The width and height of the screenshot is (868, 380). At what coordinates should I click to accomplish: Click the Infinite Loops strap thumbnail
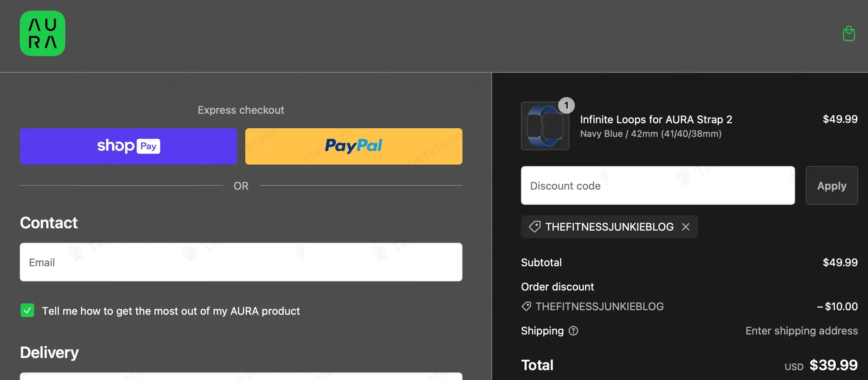point(545,126)
